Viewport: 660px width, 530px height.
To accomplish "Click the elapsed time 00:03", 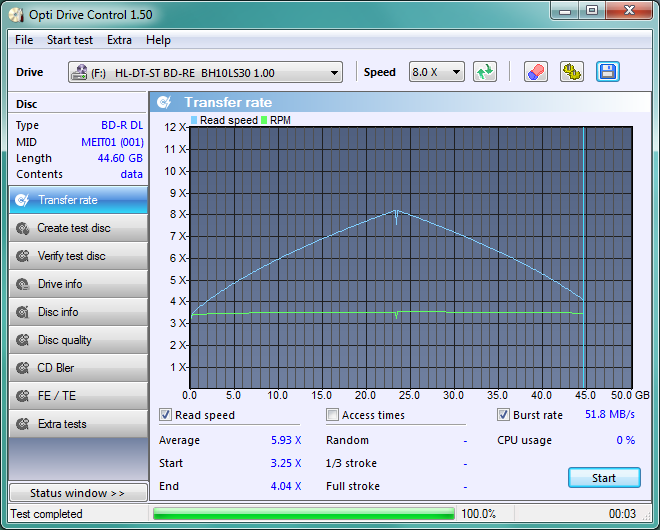I will 622,514.
